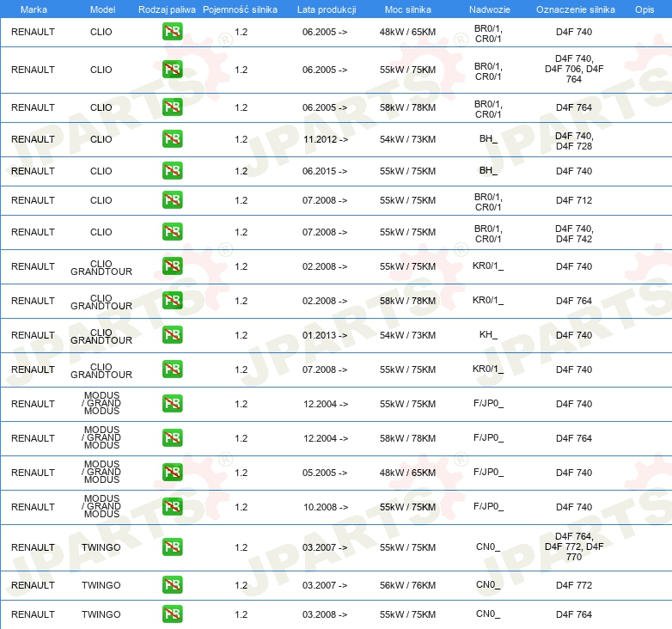
Task: Click '1.2' in the Clio 06.2015 row
Action: click(241, 171)
